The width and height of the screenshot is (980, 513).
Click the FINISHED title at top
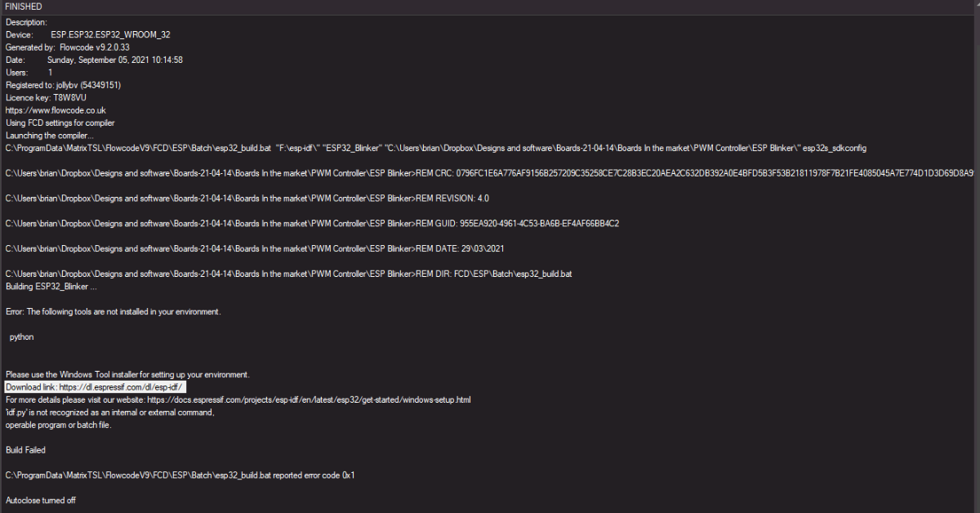click(x=24, y=7)
